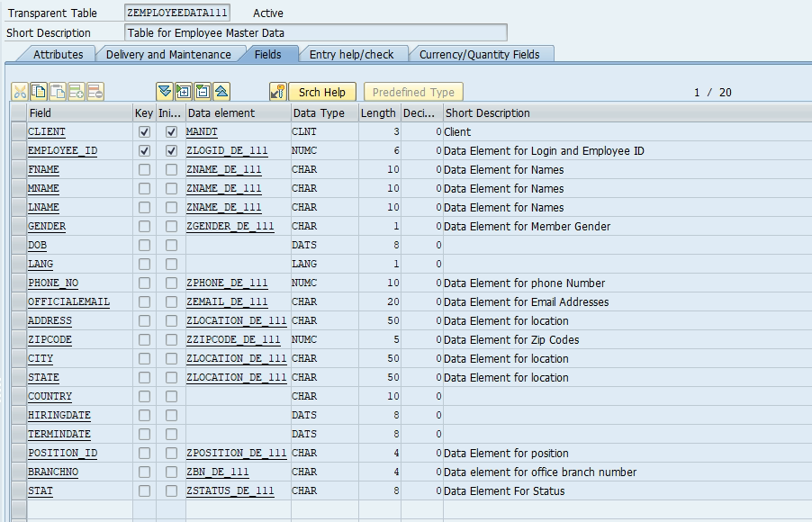The width and height of the screenshot is (812, 522).
Task: Click the Copy icon in table toolbar
Action: click(x=39, y=92)
